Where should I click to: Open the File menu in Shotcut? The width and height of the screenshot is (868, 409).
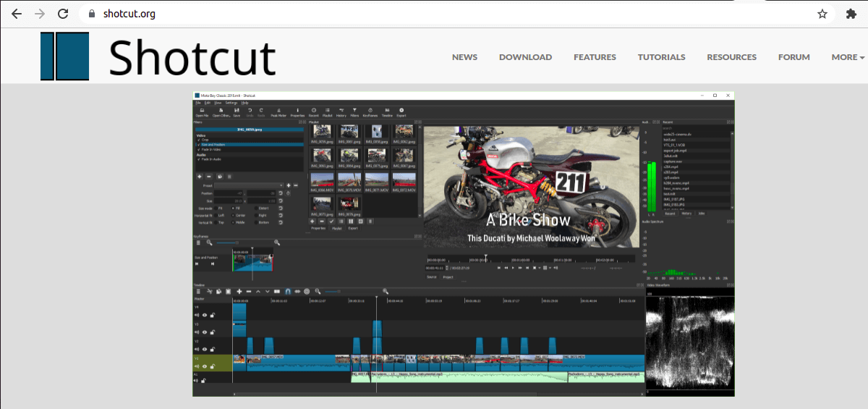(197, 103)
